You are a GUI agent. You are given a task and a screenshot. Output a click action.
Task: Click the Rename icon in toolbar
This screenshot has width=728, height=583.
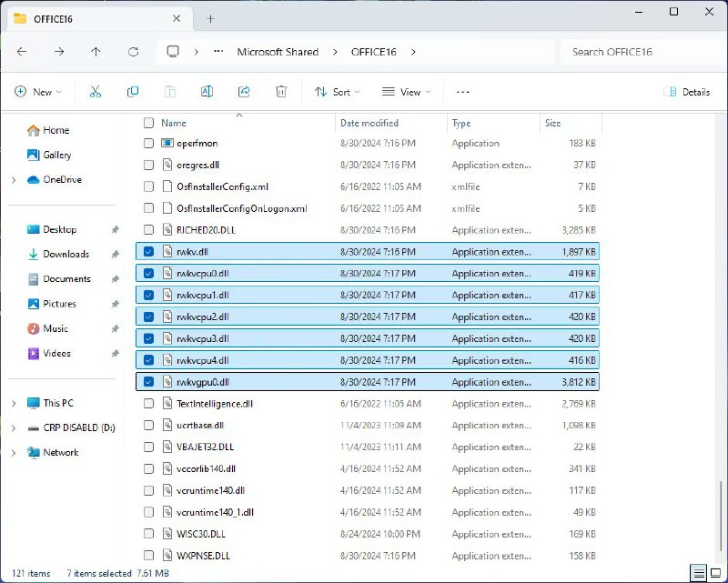click(207, 92)
